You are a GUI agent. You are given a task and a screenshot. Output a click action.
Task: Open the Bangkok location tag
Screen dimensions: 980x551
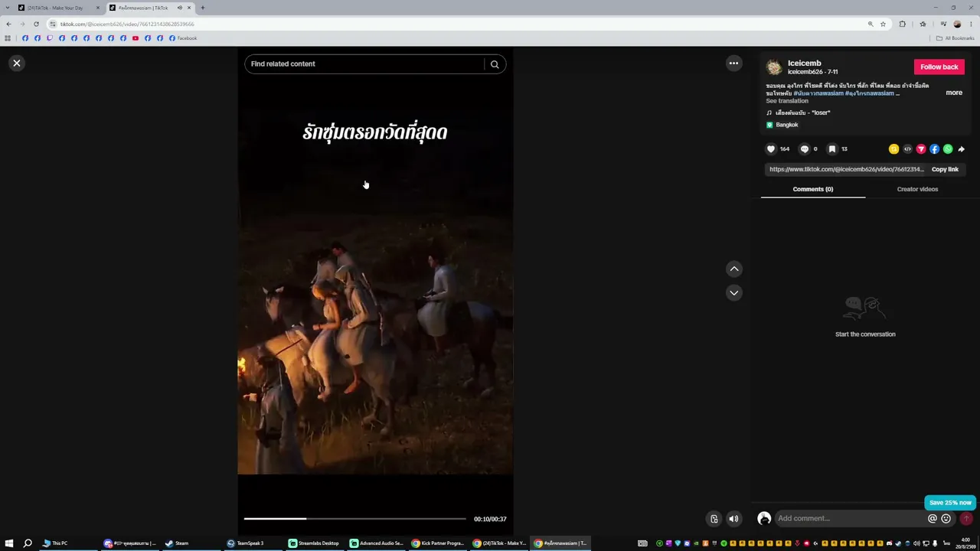point(782,125)
